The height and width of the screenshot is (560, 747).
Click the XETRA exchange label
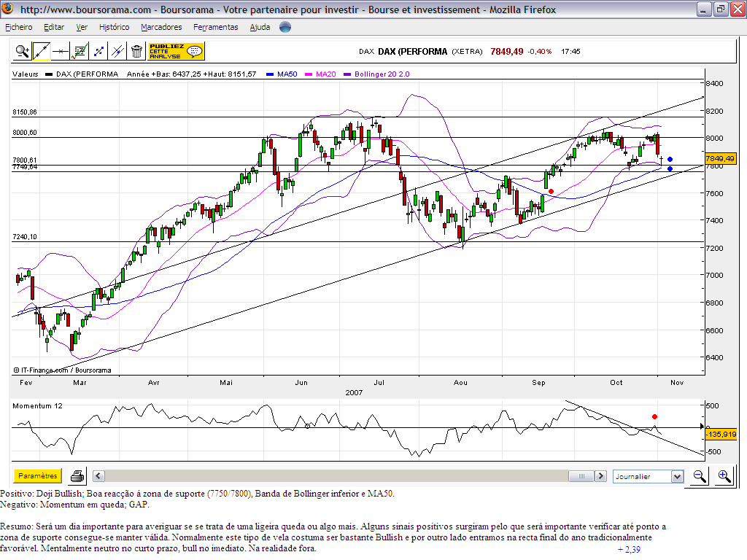468,52
